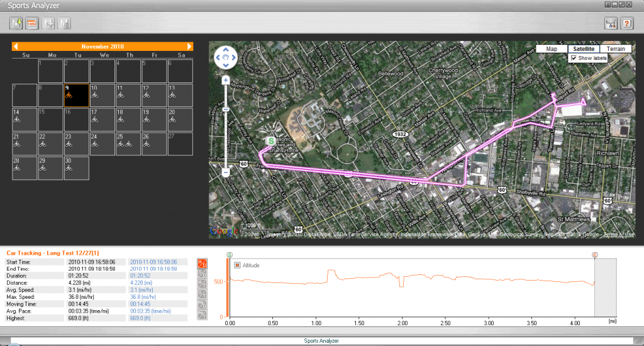Pan map left with the left arrow
Screen dimensions: 644x346
tap(218, 57)
